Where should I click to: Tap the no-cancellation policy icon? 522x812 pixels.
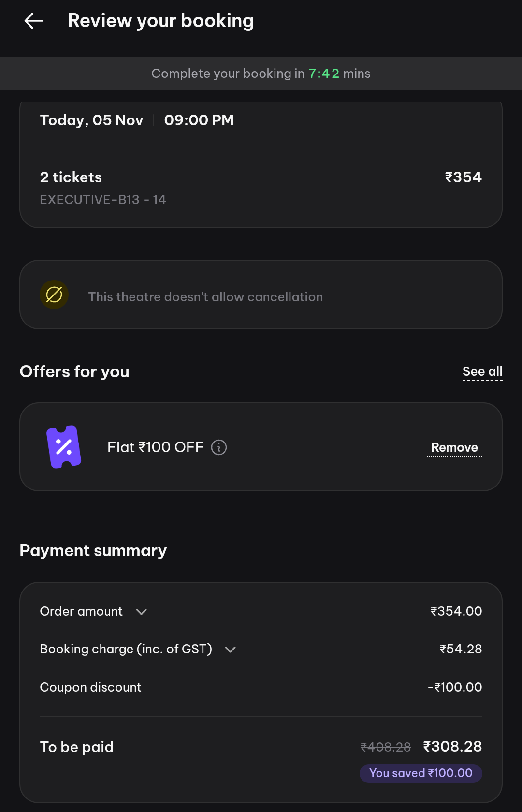coord(54,295)
